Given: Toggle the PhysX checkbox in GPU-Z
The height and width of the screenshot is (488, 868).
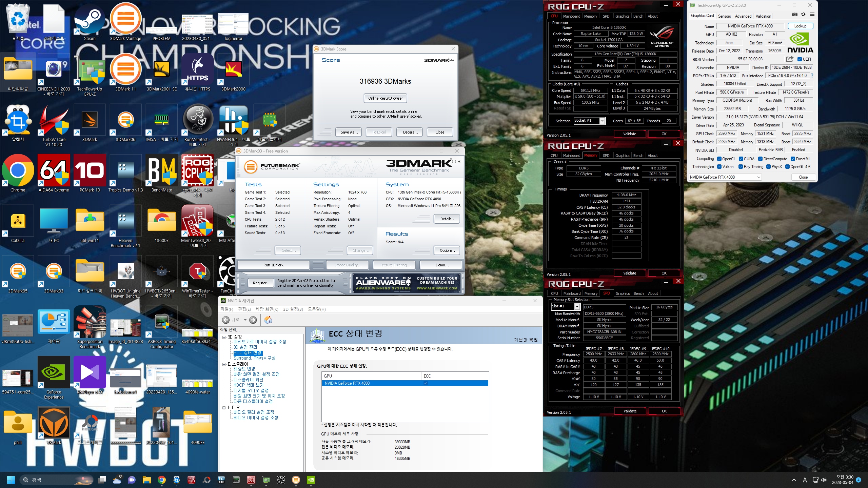Looking at the screenshot, I should [768, 166].
